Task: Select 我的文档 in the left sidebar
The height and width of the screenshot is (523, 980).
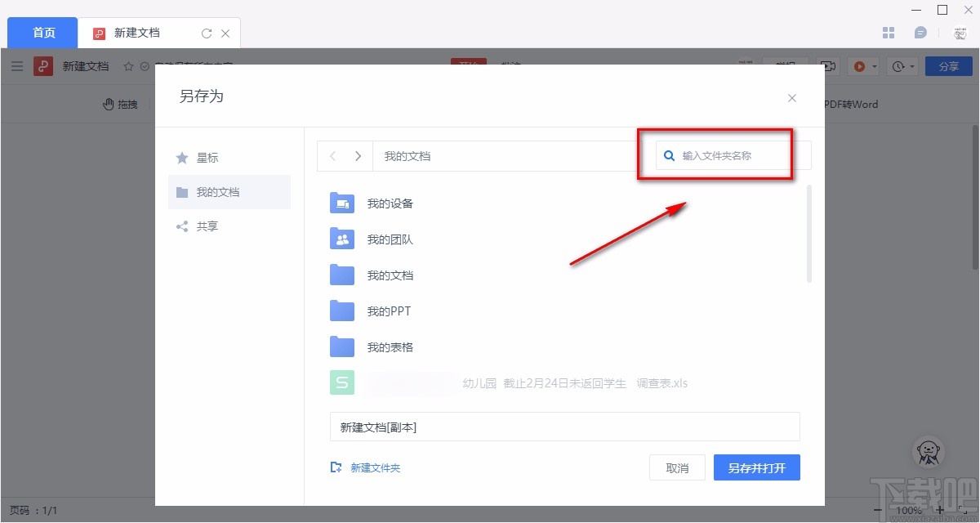Action: [x=217, y=192]
